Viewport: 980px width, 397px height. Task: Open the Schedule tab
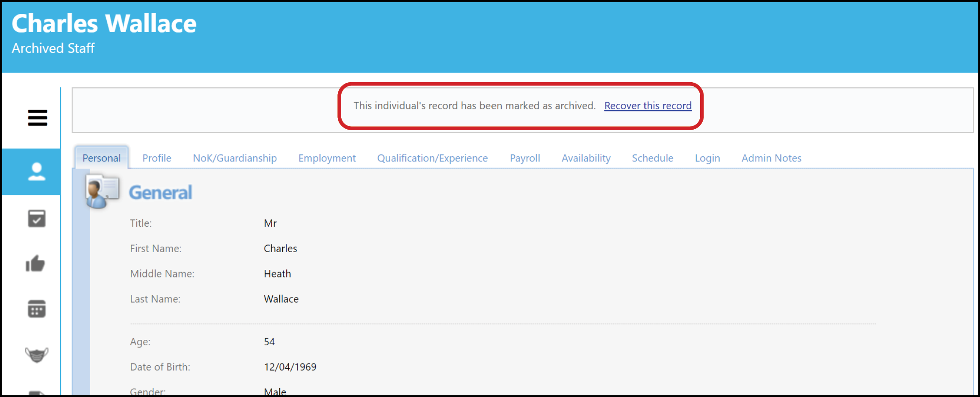[x=652, y=158]
